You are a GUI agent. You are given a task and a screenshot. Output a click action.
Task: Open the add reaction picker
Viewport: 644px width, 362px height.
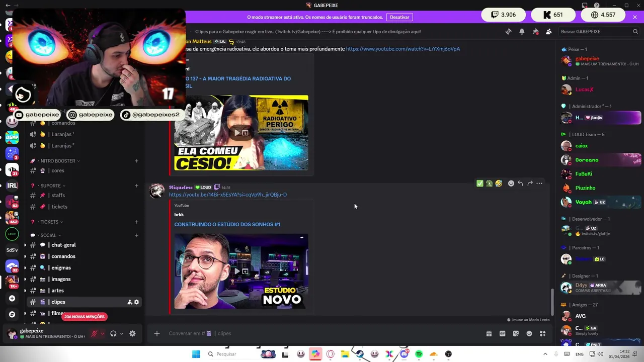511,184
